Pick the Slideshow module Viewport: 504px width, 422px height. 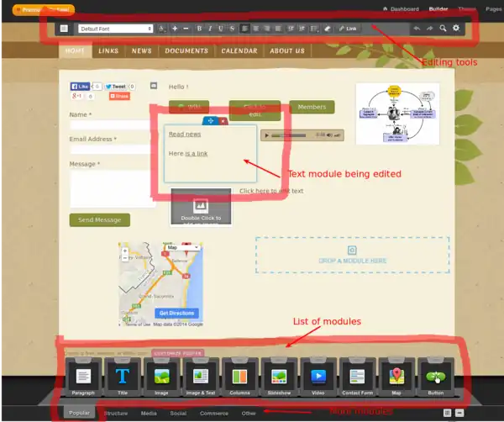[280, 377]
